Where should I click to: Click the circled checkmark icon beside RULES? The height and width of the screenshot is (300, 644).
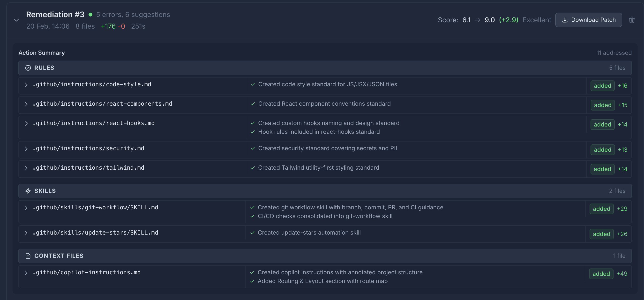click(x=28, y=68)
